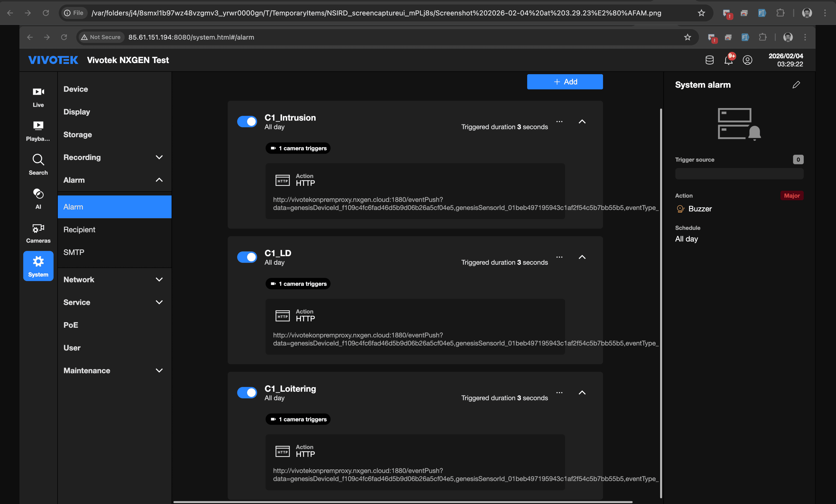Screen dimensions: 836x504
Task: Collapse the C1_Intrusion alarm card
Action: coord(582,122)
